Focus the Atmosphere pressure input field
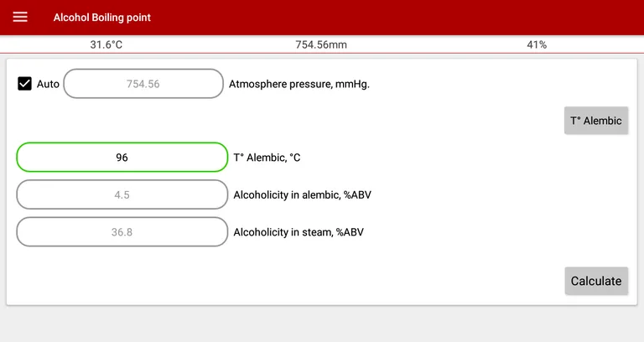The width and height of the screenshot is (644, 342). point(143,84)
